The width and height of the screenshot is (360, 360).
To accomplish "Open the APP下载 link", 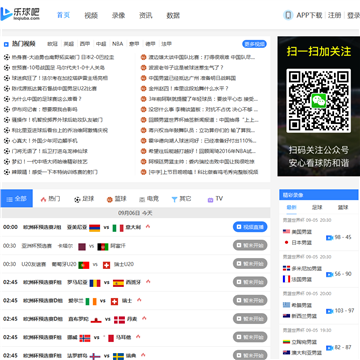I will (309, 15).
